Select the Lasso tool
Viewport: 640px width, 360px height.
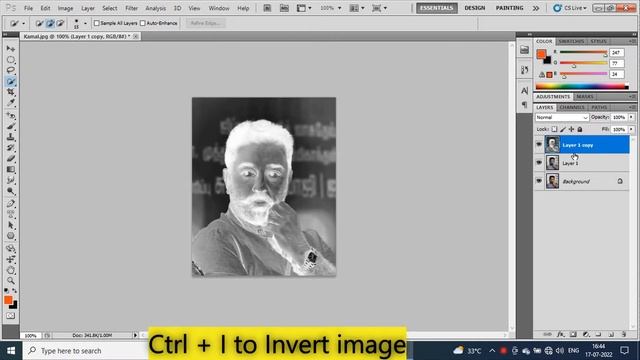pos(11,70)
